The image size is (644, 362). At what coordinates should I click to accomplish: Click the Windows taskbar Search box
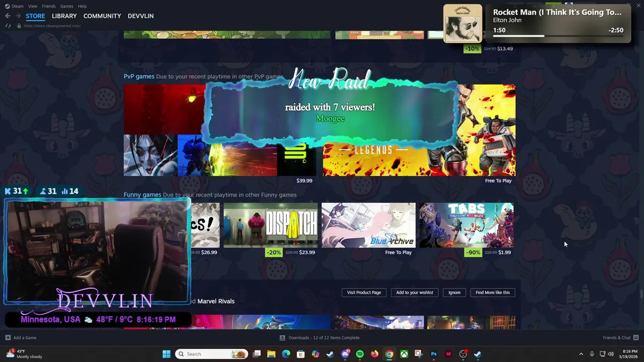(212, 354)
